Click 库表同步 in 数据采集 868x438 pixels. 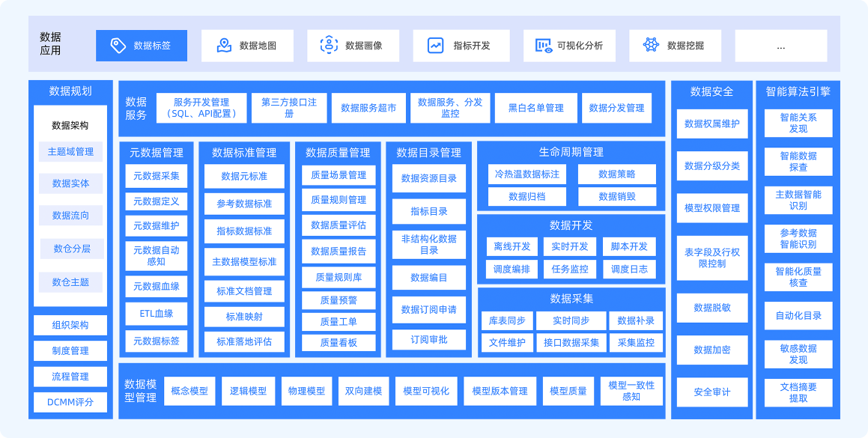[508, 320]
